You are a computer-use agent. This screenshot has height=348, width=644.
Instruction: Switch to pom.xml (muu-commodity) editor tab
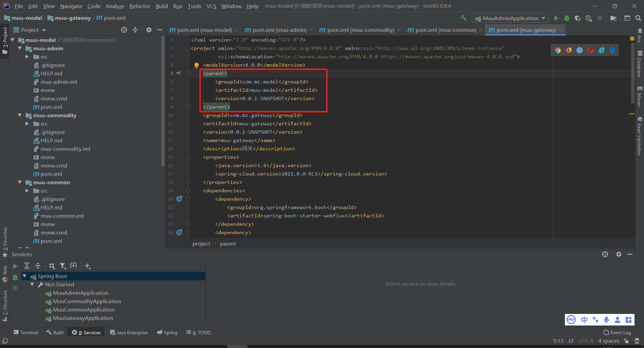pyautogui.click(x=361, y=30)
